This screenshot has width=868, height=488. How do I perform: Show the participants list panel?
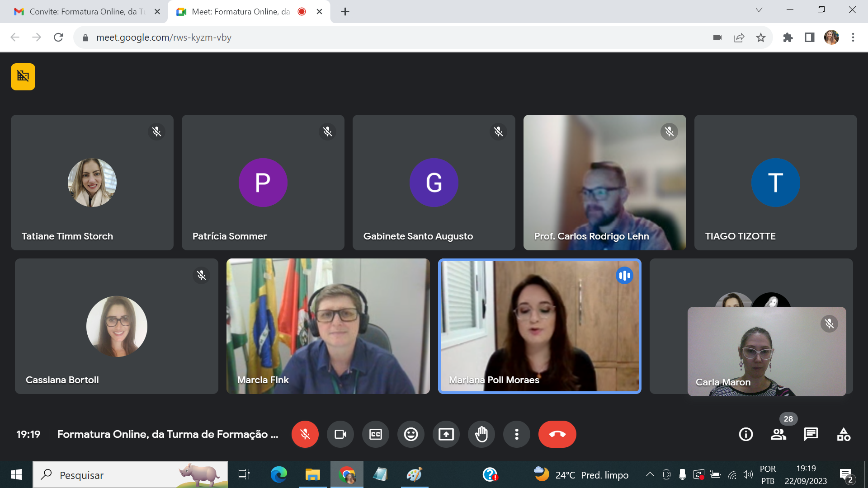coord(778,434)
